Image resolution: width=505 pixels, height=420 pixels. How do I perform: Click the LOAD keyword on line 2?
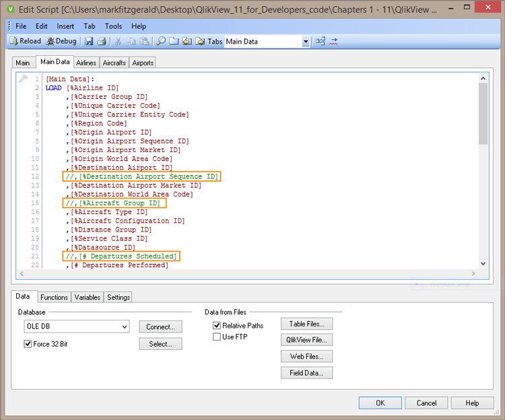53,88
